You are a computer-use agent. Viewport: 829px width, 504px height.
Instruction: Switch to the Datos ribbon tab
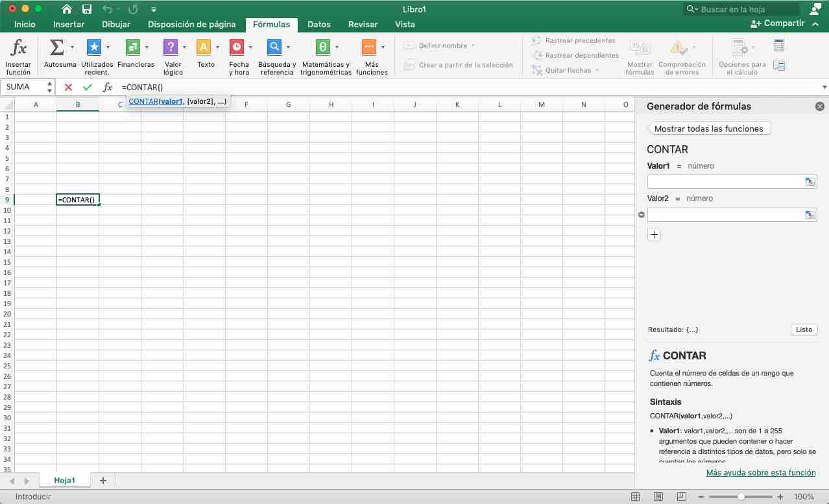coord(318,24)
